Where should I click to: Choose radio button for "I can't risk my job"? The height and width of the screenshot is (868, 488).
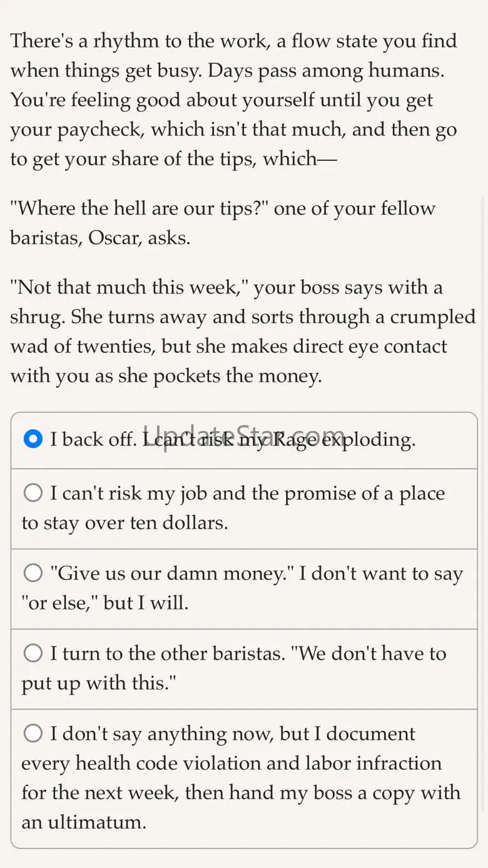[x=33, y=493]
